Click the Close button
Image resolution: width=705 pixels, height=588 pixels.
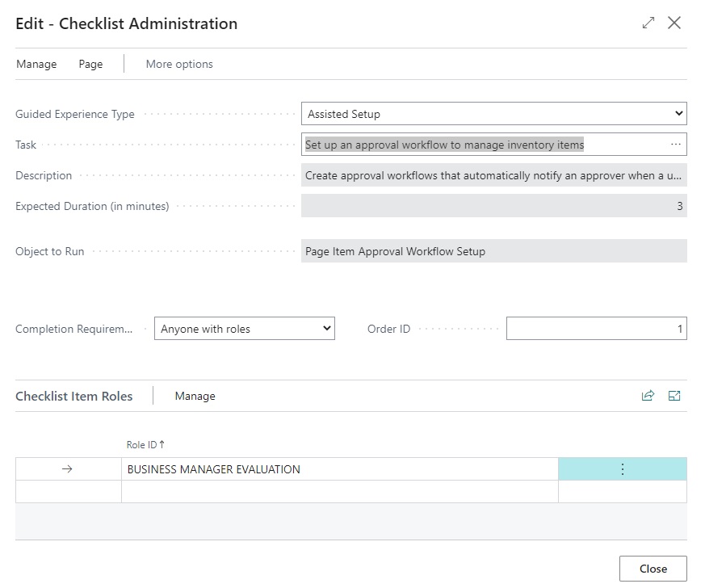(653, 569)
